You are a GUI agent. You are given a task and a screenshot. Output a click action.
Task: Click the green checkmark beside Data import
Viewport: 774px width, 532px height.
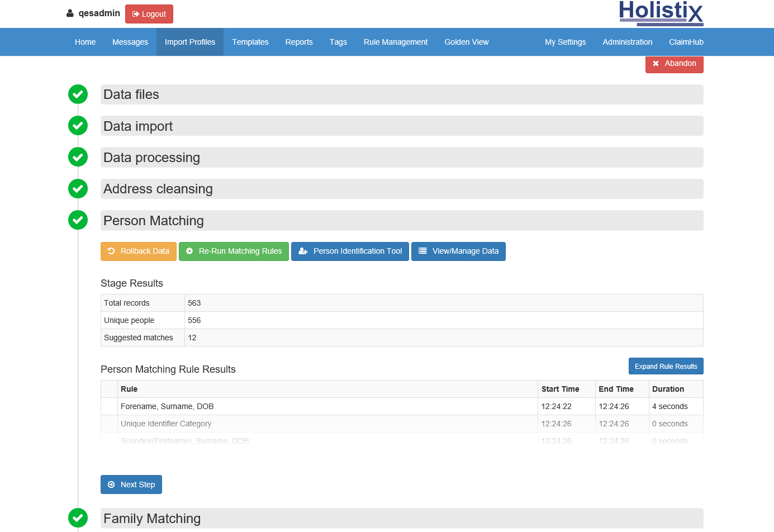(78, 126)
